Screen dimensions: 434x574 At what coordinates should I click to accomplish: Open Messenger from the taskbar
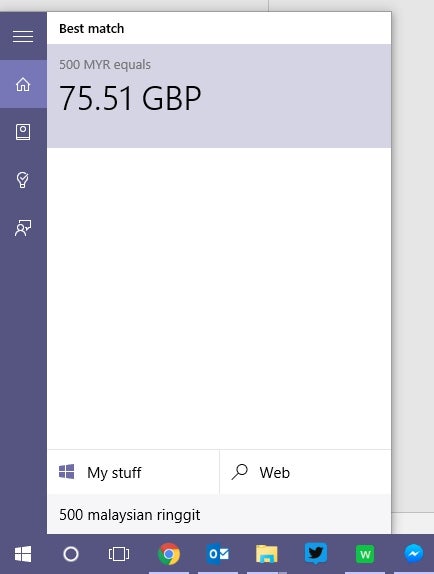coord(414,554)
